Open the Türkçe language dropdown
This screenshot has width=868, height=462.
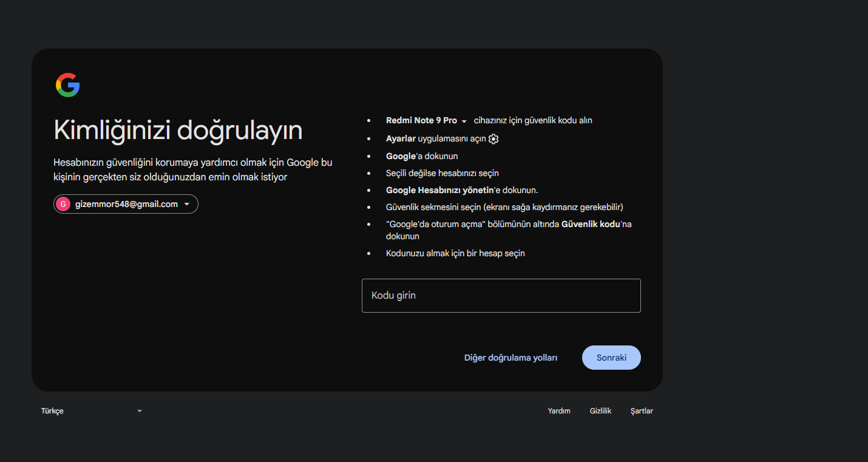click(92, 411)
